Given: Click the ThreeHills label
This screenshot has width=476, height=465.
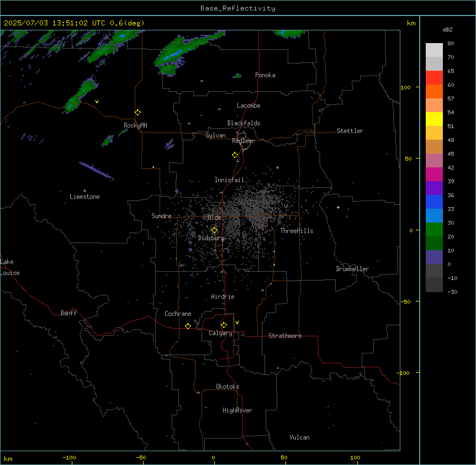Looking at the screenshot, I should coord(297,231).
